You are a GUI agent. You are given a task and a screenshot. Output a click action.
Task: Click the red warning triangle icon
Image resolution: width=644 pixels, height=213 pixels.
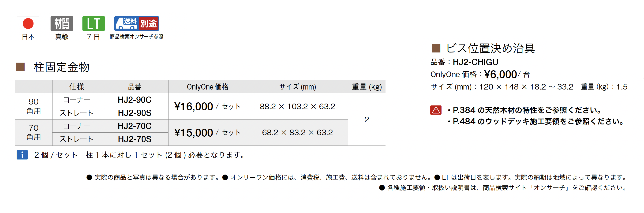coord(436,110)
